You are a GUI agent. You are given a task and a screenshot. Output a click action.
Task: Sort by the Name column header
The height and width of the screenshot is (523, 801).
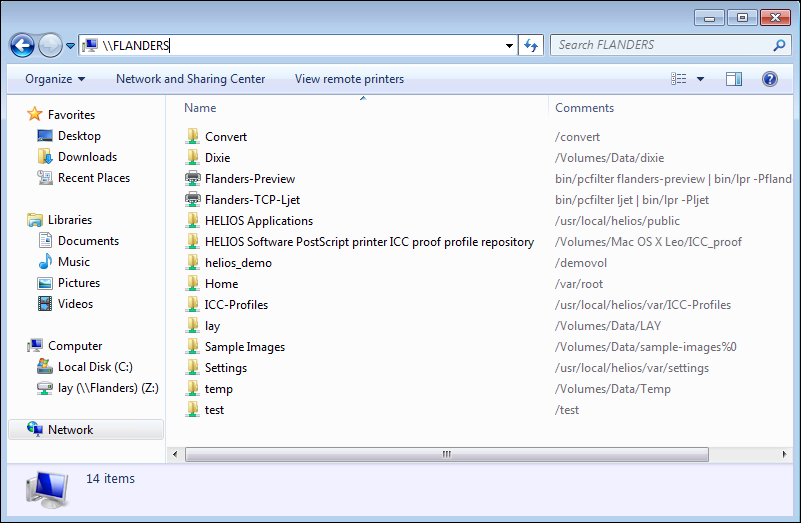click(x=200, y=108)
